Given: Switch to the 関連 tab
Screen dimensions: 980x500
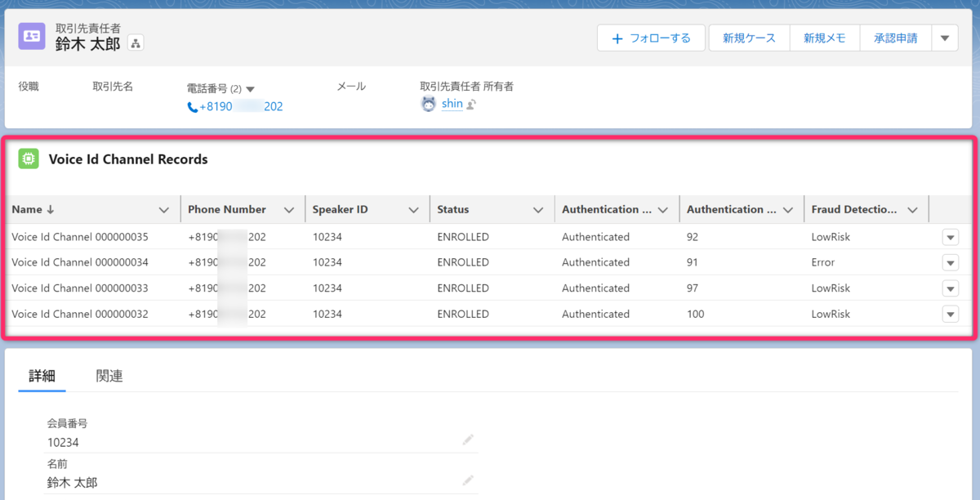Looking at the screenshot, I should pos(109,376).
